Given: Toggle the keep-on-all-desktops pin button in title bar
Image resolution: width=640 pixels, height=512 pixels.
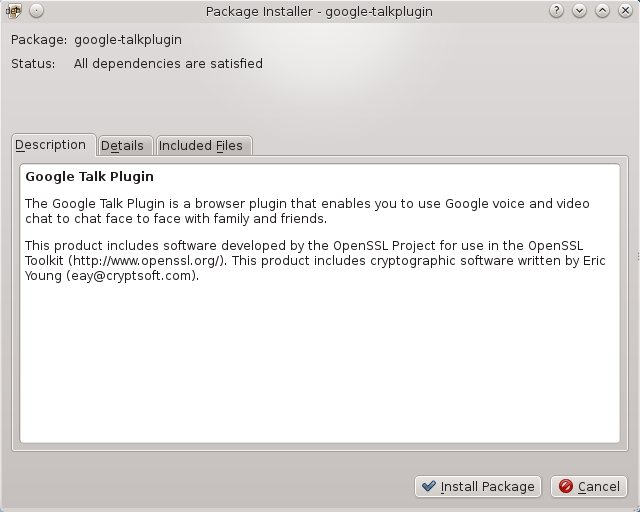Looking at the screenshot, I should pyautogui.click(x=37, y=11).
